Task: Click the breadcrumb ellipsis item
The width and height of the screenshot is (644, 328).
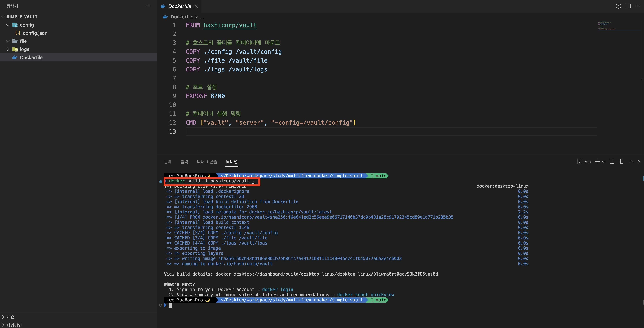Action: (x=201, y=17)
